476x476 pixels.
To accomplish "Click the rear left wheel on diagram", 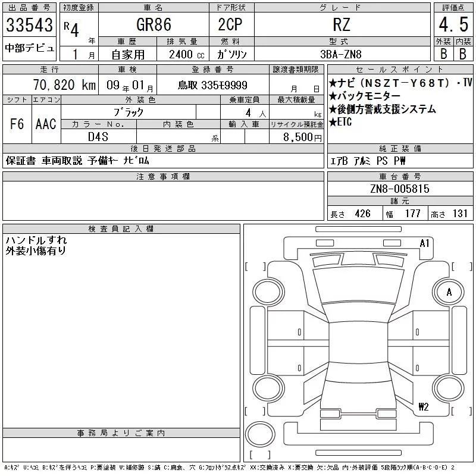I will tap(268, 388).
